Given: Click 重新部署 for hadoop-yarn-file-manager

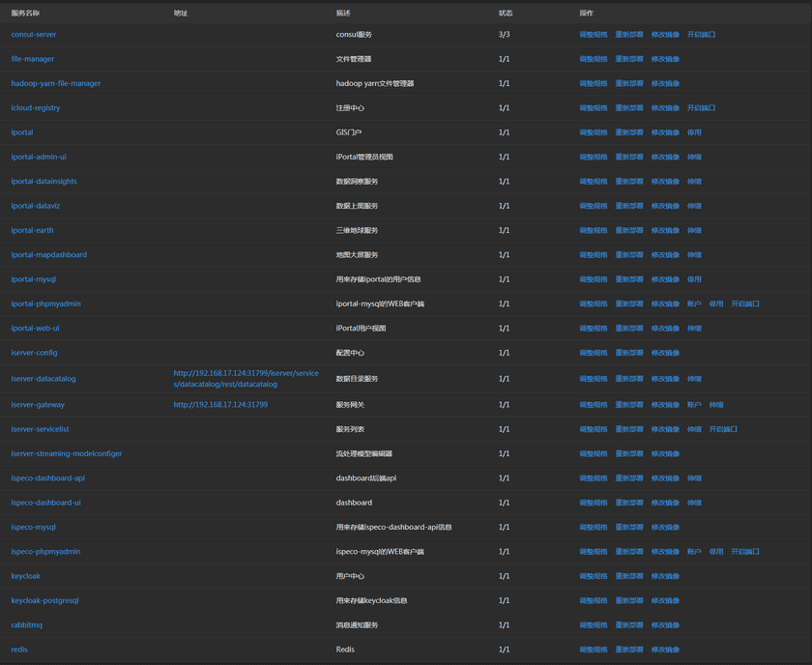Looking at the screenshot, I should [629, 83].
